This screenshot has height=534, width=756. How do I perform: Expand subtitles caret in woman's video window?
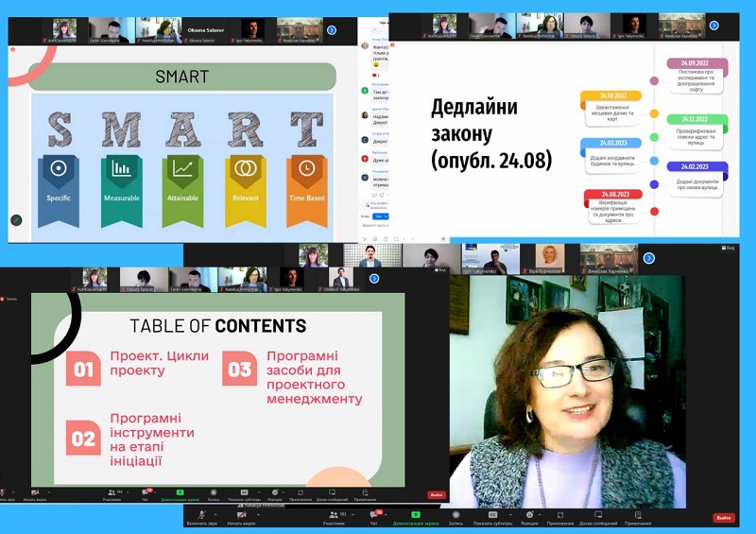510,515
